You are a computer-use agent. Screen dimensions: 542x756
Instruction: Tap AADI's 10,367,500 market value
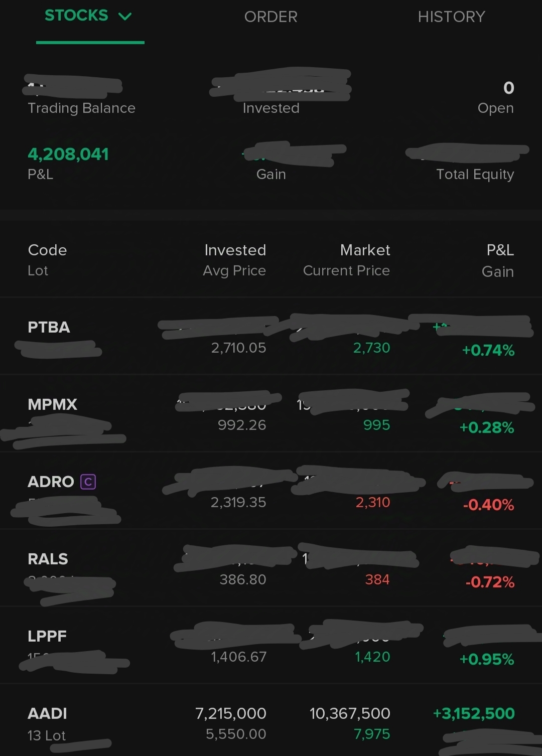[x=350, y=714]
